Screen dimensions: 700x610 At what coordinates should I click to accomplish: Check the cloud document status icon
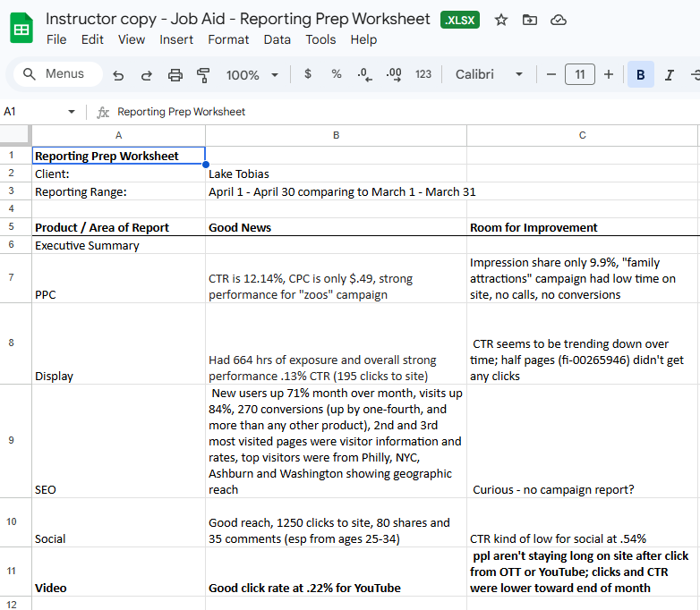coord(559,20)
